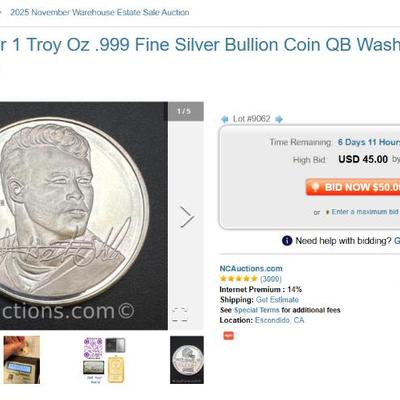Click the orange tag icon below Location
Screen dimensions: 400x400
[x=228, y=335]
